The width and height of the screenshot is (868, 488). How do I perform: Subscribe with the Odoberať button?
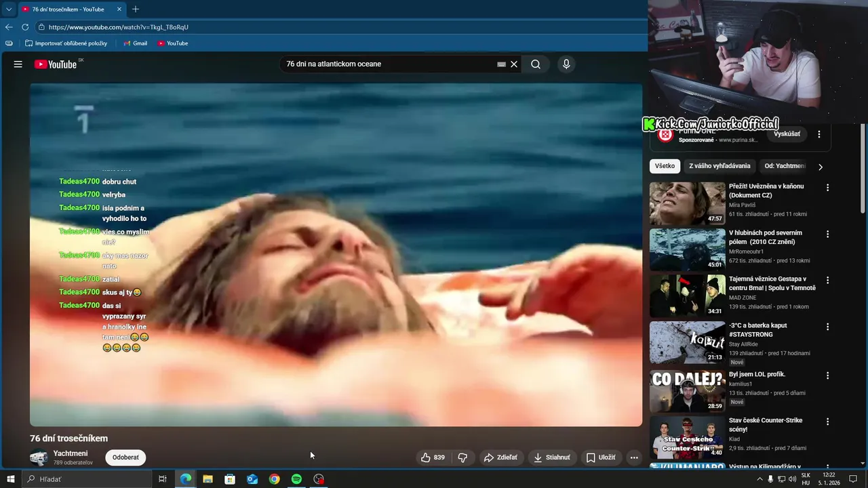(x=125, y=457)
